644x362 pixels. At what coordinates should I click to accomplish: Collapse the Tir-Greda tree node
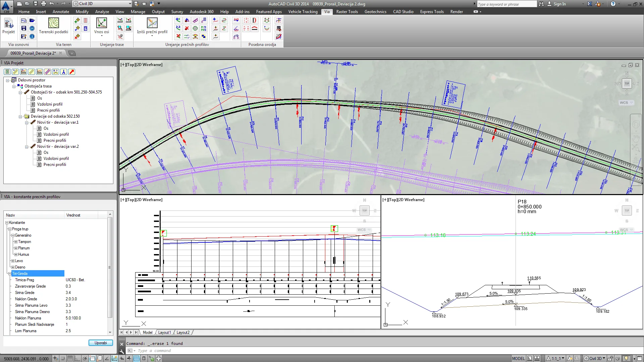(10, 274)
